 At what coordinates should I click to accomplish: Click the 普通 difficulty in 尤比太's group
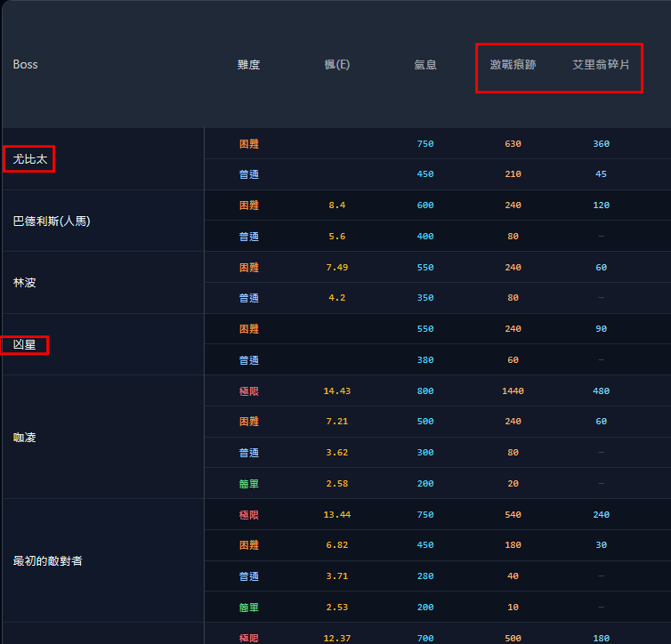pyautogui.click(x=248, y=174)
